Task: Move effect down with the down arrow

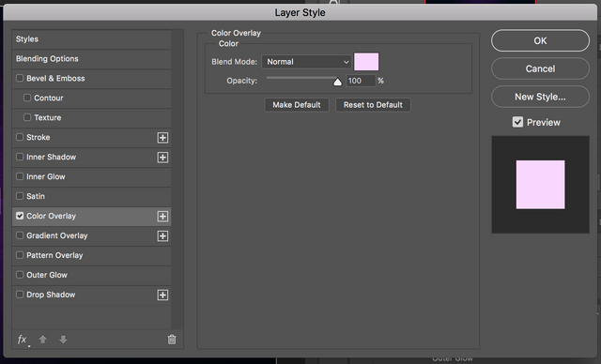Action: pyautogui.click(x=63, y=339)
